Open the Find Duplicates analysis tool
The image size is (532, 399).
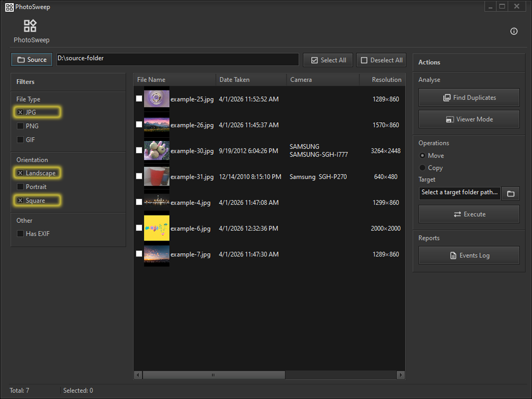tap(469, 97)
